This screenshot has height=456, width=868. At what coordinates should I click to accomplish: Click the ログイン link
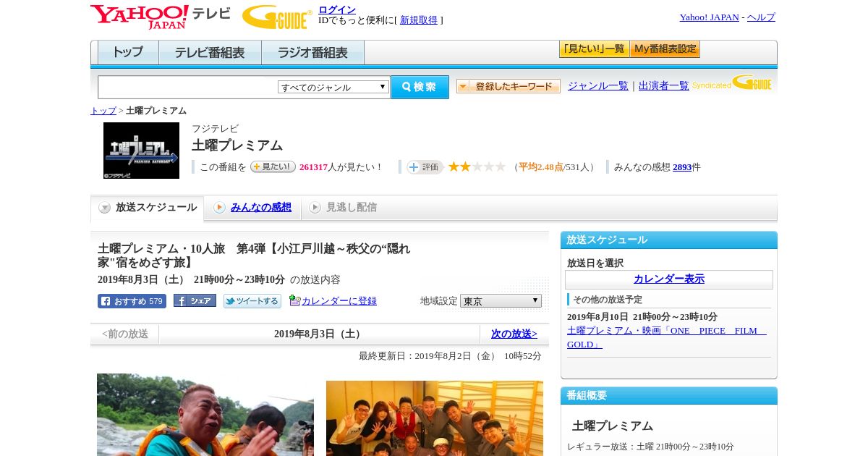[337, 9]
